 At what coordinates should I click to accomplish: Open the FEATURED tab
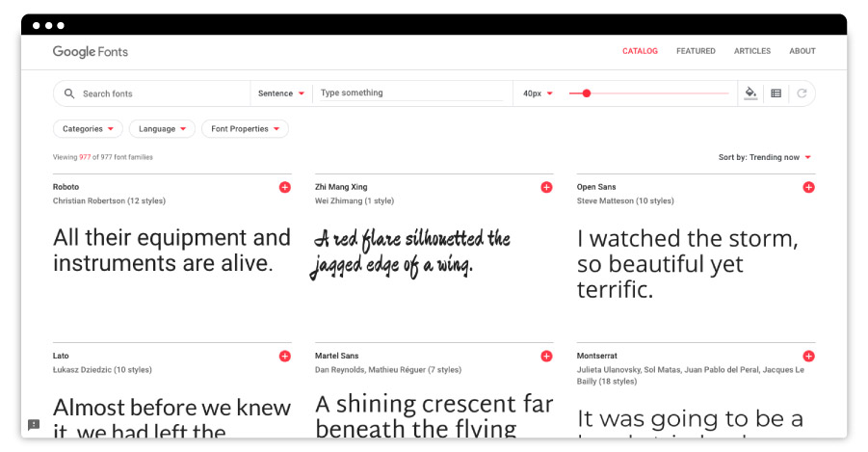696,51
